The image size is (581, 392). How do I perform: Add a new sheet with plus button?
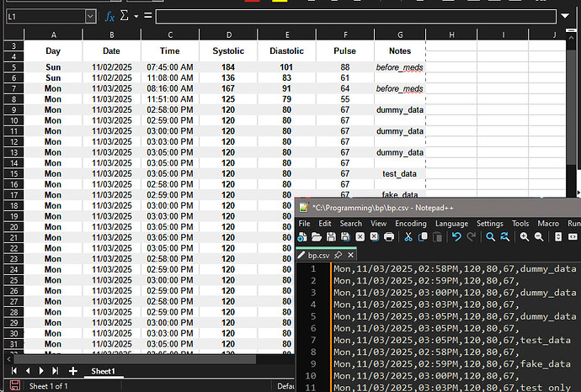click(73, 371)
